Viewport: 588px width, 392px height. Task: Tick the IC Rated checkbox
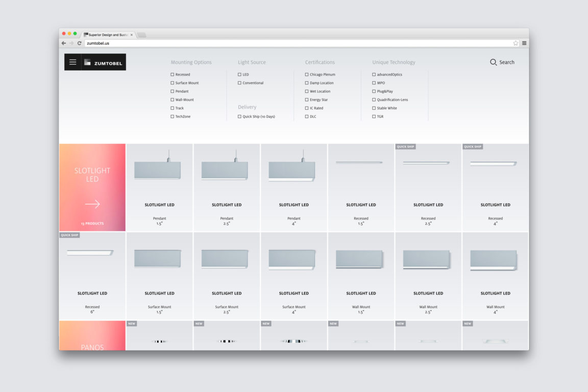[307, 108]
